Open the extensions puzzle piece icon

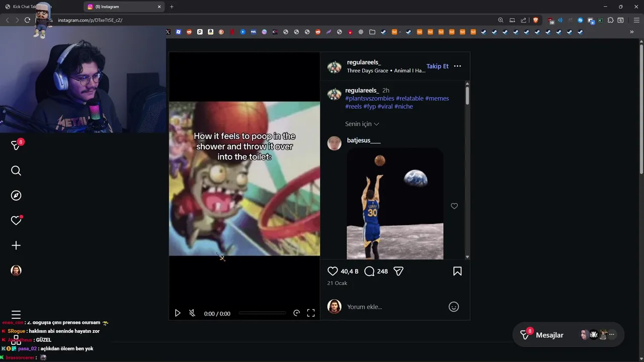tap(610, 20)
